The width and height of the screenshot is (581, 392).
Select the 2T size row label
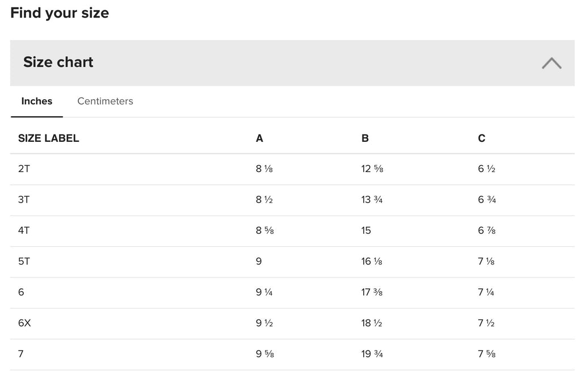pyautogui.click(x=24, y=169)
